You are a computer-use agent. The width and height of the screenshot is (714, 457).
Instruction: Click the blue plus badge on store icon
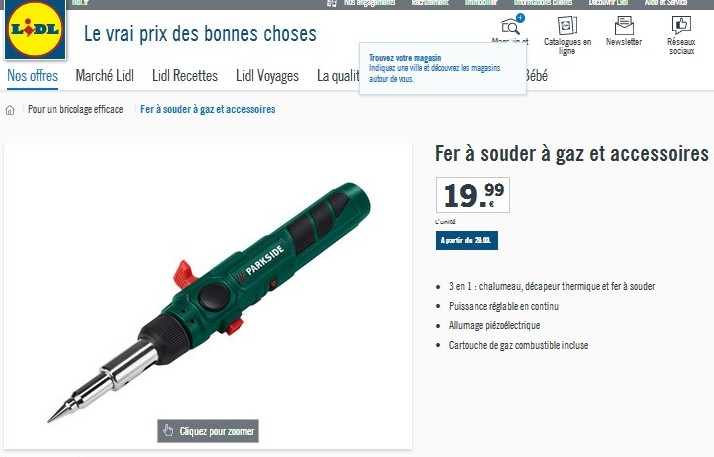point(520,18)
